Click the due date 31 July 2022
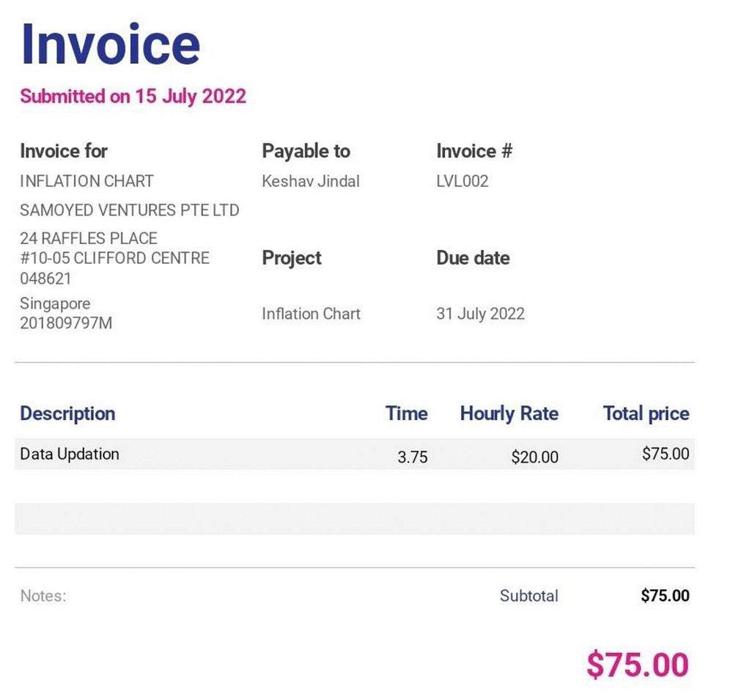Image resolution: width=733 pixels, height=700 pixels. (x=481, y=313)
